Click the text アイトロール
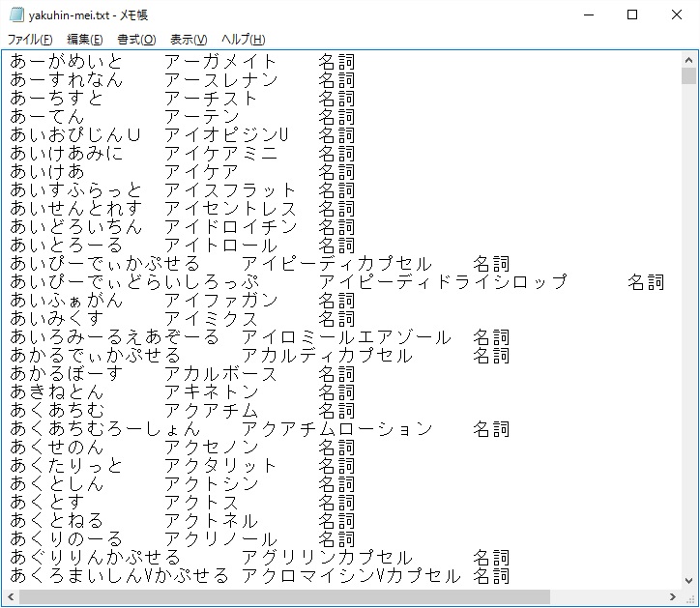This screenshot has height=608, width=700. pyautogui.click(x=221, y=246)
